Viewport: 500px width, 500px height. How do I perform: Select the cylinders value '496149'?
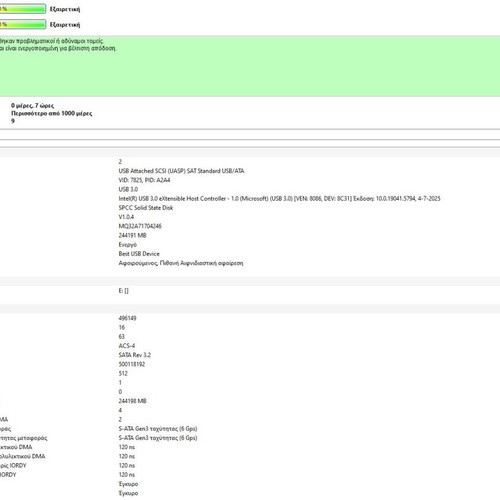(127, 318)
